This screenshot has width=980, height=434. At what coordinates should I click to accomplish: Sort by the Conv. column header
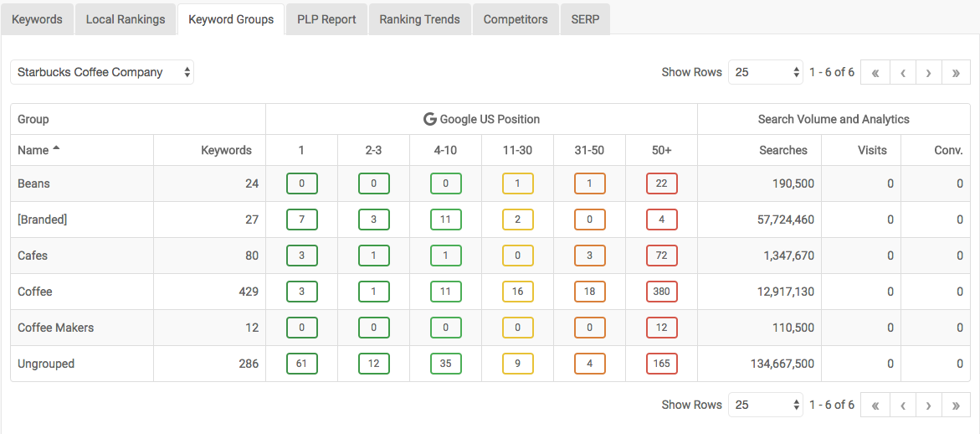949,150
